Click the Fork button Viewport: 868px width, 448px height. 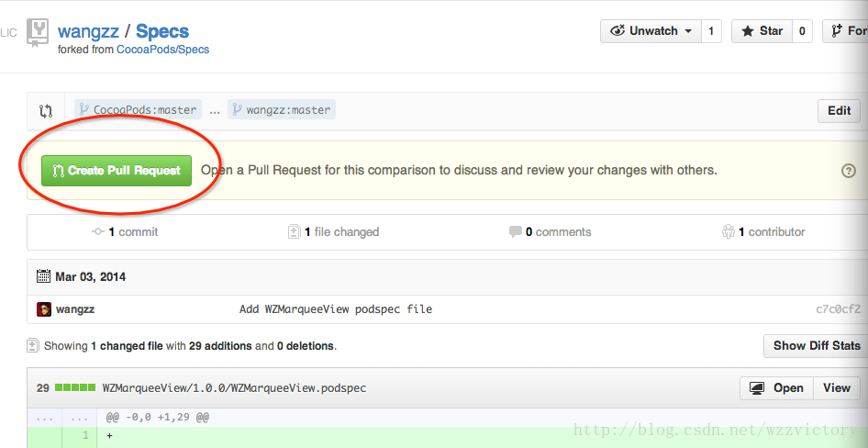(847, 31)
